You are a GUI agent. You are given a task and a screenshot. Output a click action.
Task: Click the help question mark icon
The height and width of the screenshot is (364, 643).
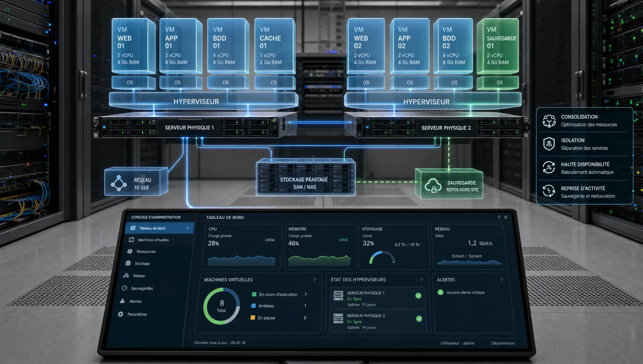[499, 217]
